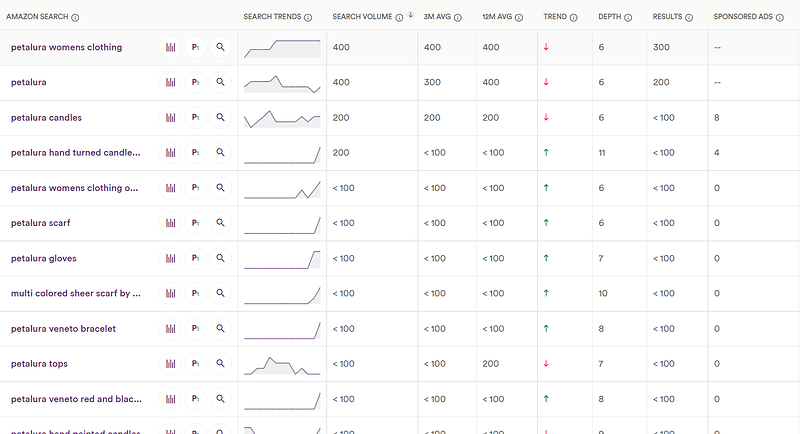Open keyword petalura
Screen dimensions: 800x434
(29, 82)
